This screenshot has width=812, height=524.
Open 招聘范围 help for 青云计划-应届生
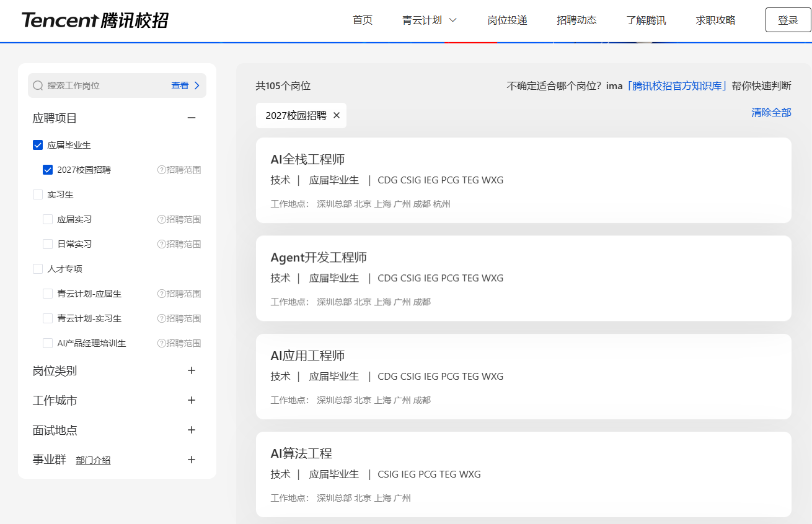coord(179,294)
